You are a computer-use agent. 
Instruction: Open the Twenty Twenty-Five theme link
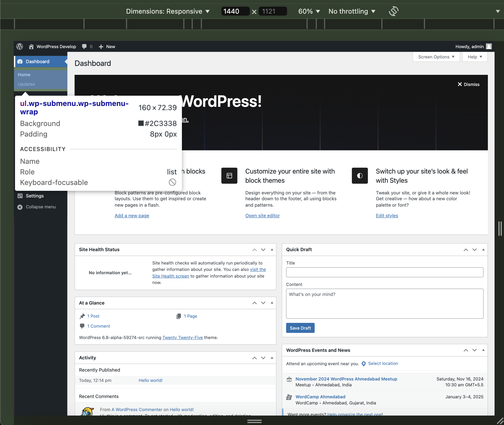coord(182,337)
